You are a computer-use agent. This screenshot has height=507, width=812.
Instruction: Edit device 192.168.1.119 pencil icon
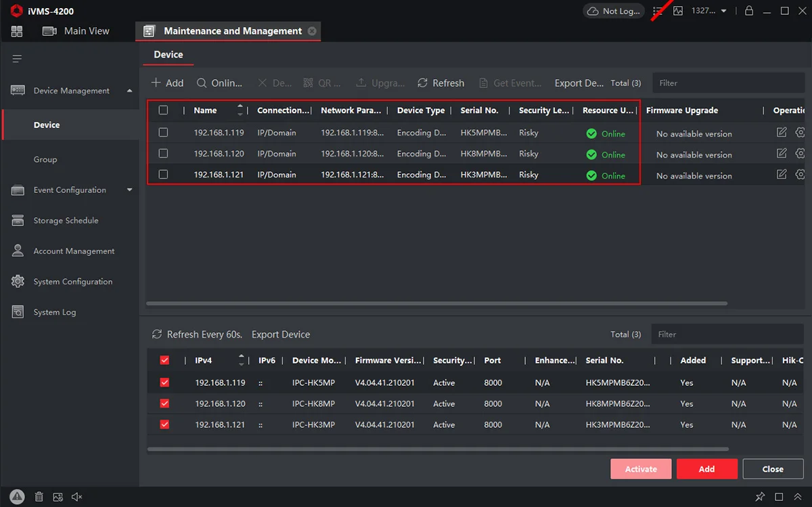(x=782, y=133)
